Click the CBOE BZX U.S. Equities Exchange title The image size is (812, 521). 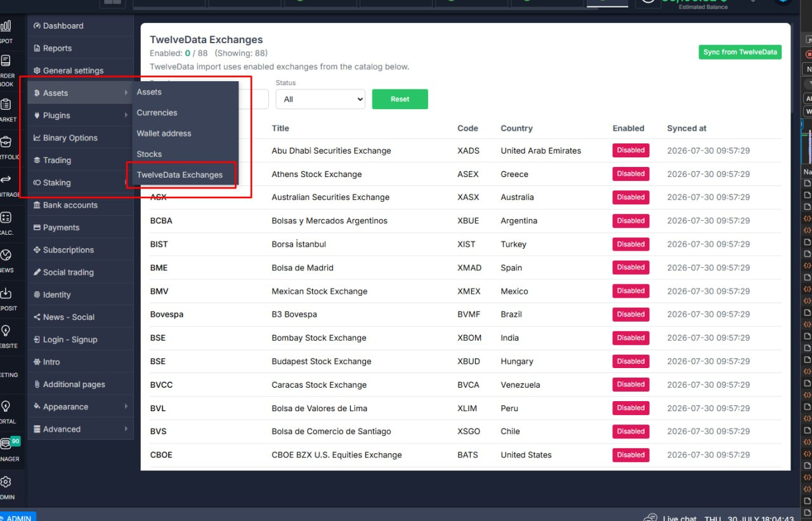pyautogui.click(x=337, y=455)
